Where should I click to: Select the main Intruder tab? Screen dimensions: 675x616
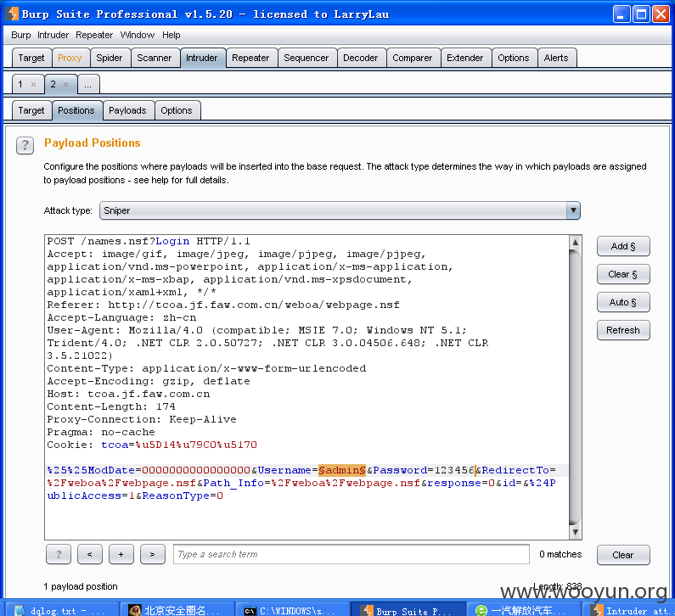coord(201,58)
